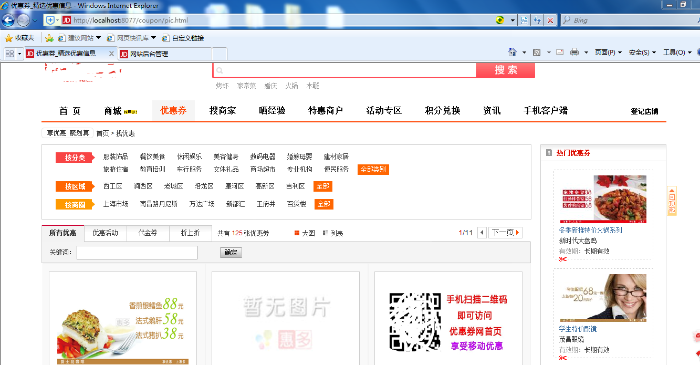Go back with the browser Back arrow
The width and height of the screenshot is (700, 365).
click(8, 20)
